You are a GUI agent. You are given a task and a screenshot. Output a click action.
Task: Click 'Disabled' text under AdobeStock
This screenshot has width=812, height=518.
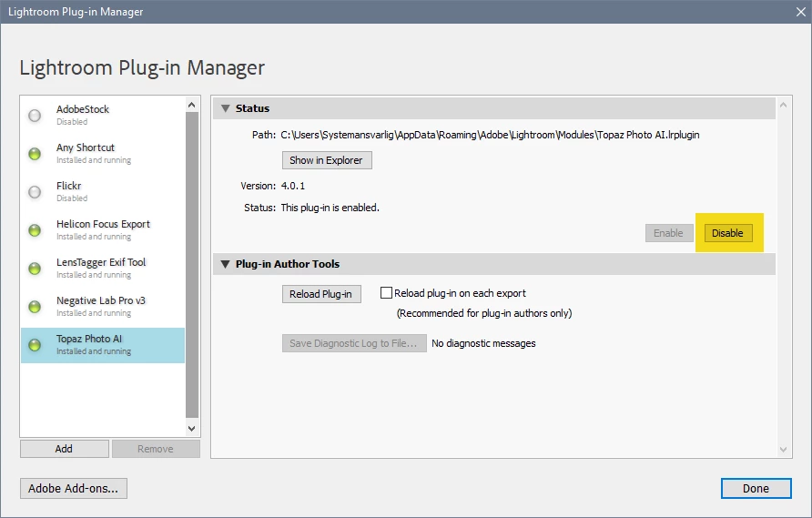(x=72, y=122)
